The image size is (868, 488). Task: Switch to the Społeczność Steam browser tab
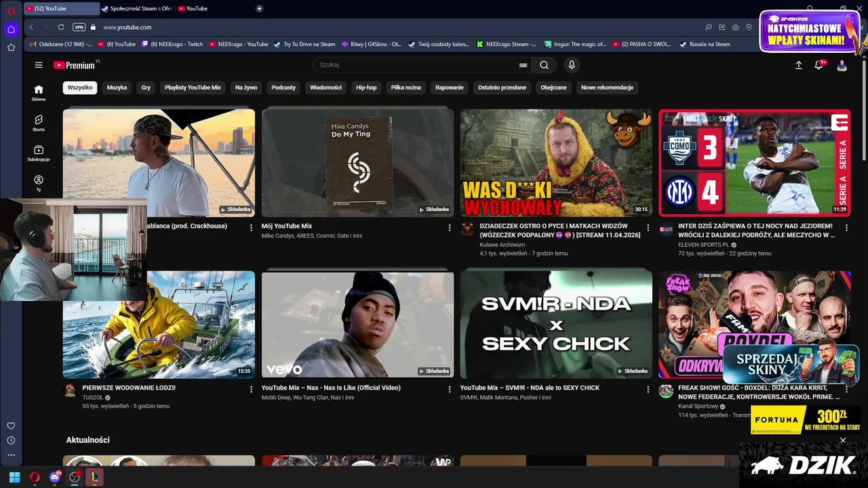click(138, 9)
